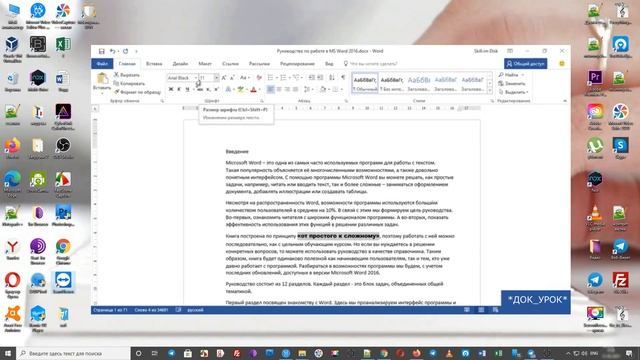Screen dimensions: 640x360
Task: Use Format Painter (Формат по образцу)
Action: (x=137, y=92)
